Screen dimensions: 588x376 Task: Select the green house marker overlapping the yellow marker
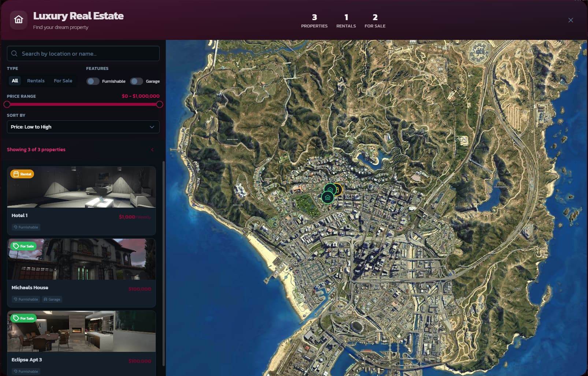point(330,189)
